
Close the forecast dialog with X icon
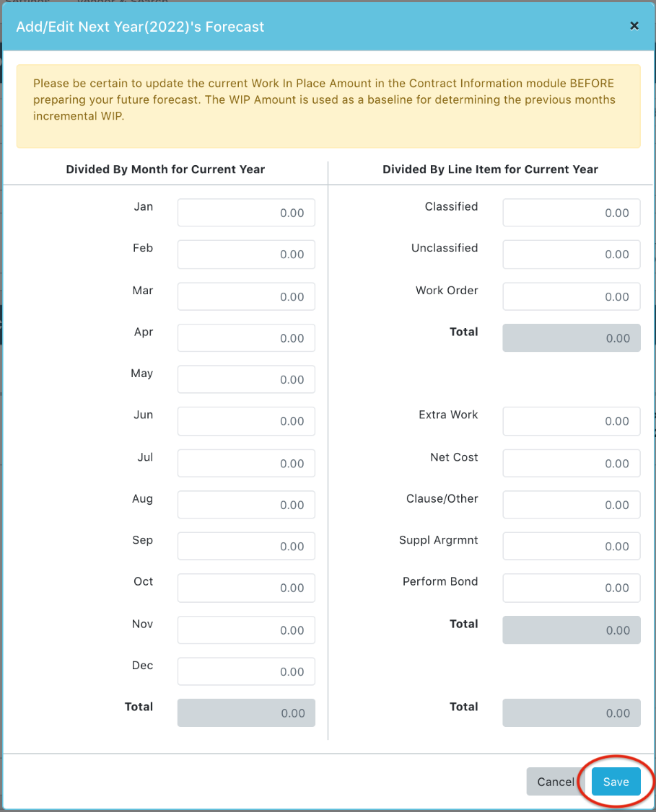pos(634,26)
